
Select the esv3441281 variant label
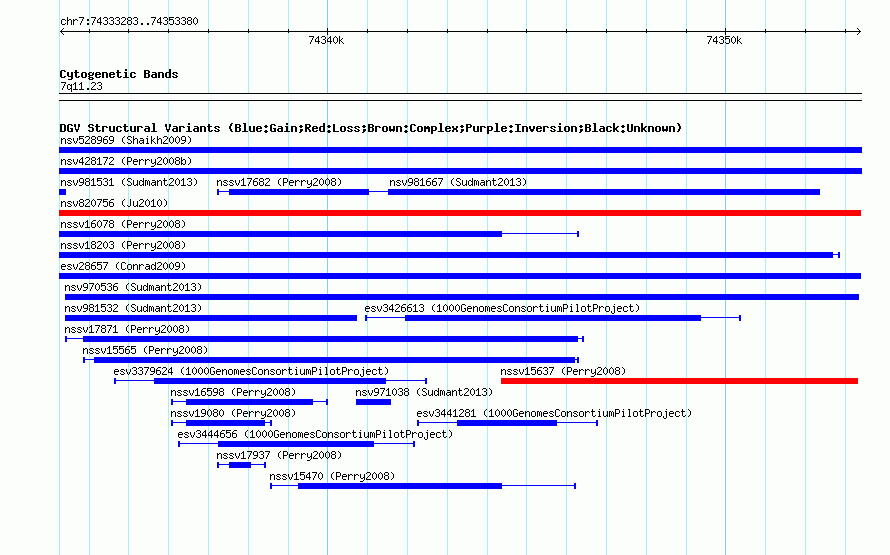click(554, 413)
